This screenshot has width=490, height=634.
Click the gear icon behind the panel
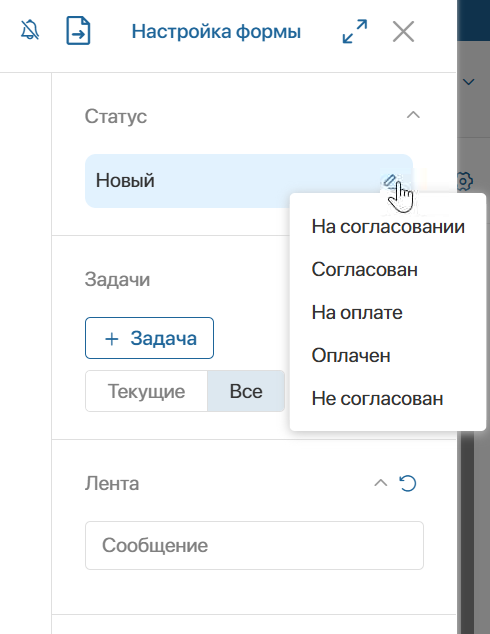(x=465, y=182)
